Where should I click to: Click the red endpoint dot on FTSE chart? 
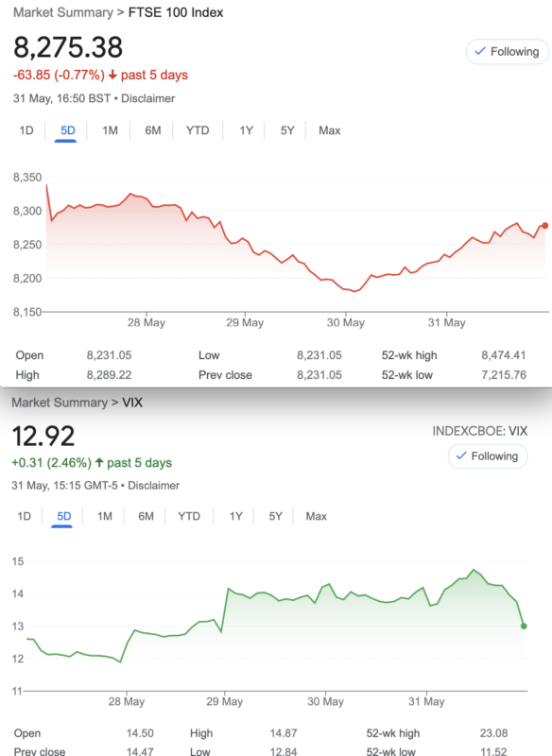544,226
